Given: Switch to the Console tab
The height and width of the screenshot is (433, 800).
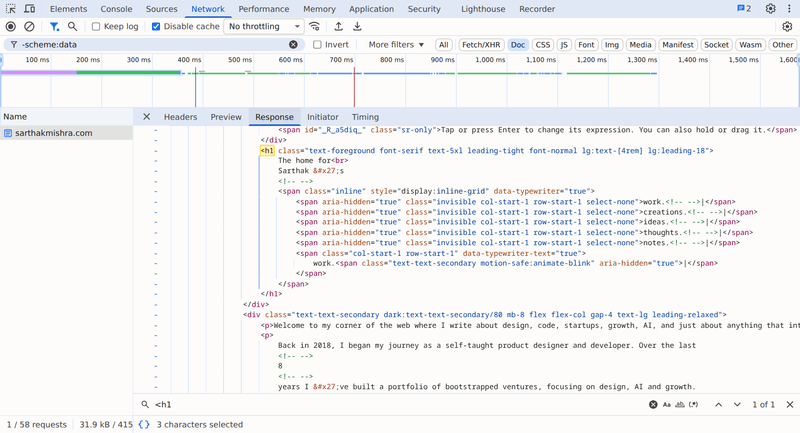Looking at the screenshot, I should pos(116,9).
